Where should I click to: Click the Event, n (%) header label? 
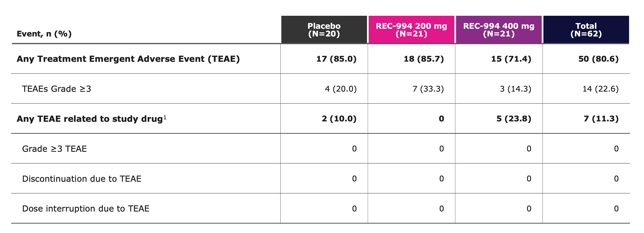click(x=44, y=34)
